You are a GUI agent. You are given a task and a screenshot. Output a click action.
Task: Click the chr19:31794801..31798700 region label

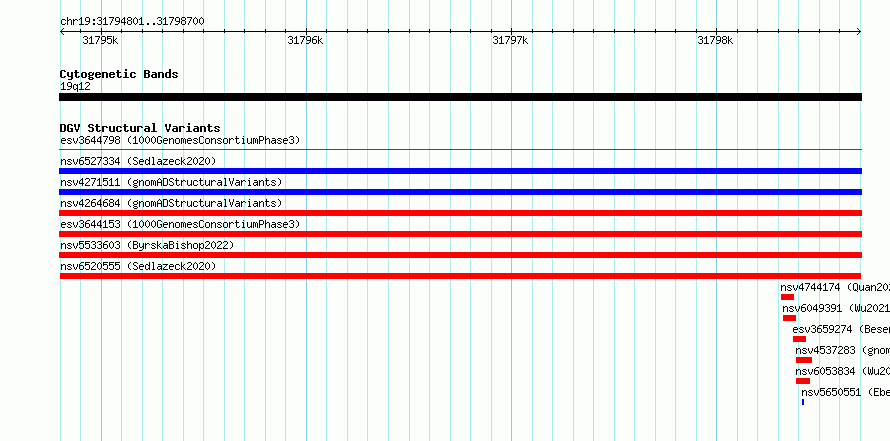[132, 21]
